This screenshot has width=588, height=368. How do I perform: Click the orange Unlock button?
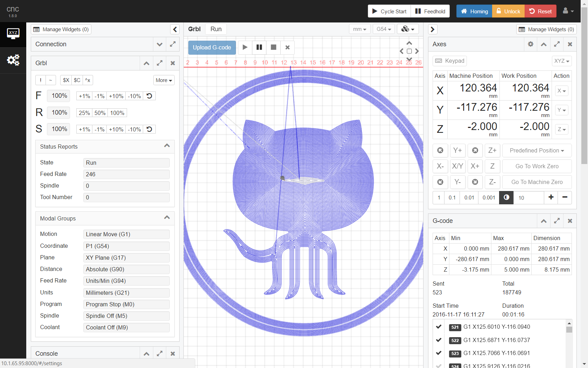pyautogui.click(x=508, y=11)
